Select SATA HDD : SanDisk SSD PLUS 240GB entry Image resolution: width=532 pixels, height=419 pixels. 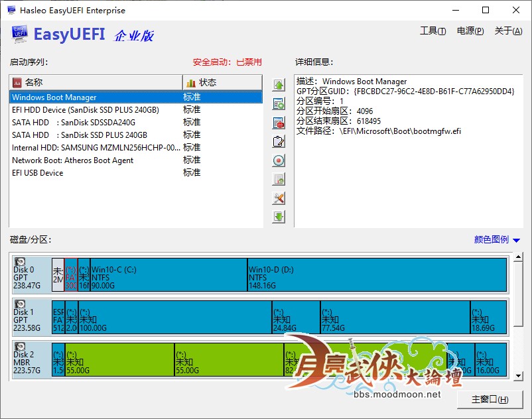pyautogui.click(x=136, y=135)
